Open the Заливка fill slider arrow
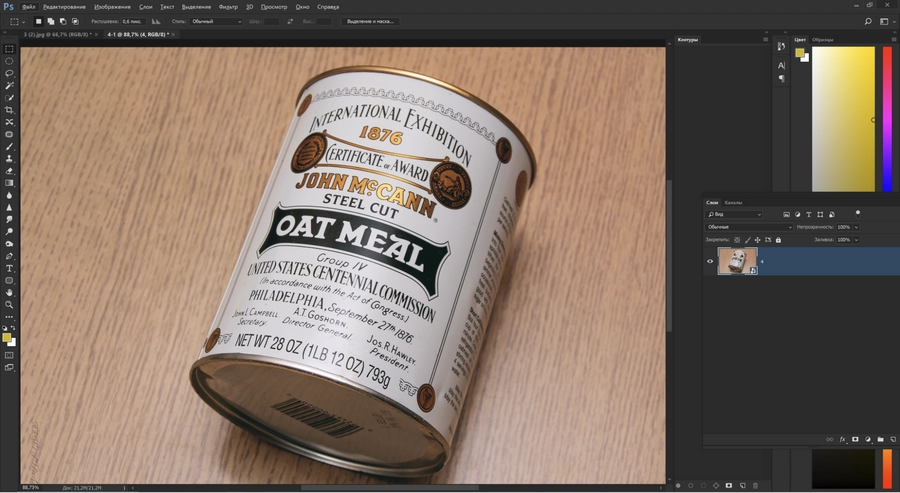Screen dimensions: 900x493 pyautogui.click(x=856, y=240)
